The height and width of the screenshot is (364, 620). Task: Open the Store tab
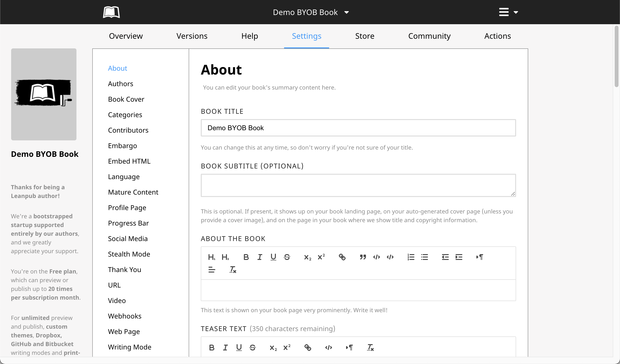click(365, 36)
